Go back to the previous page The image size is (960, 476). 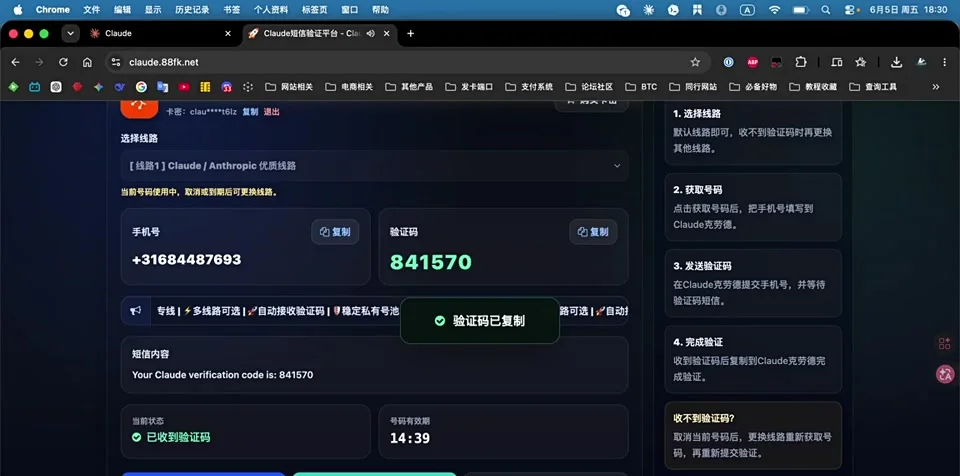pos(15,62)
